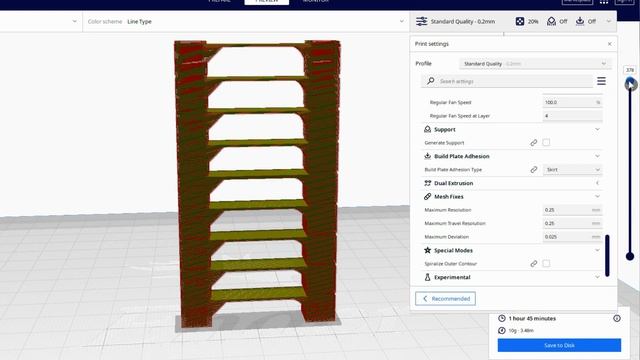The width and height of the screenshot is (640, 360).
Task: Click the adhesion Off icon in header
Action: click(580, 21)
